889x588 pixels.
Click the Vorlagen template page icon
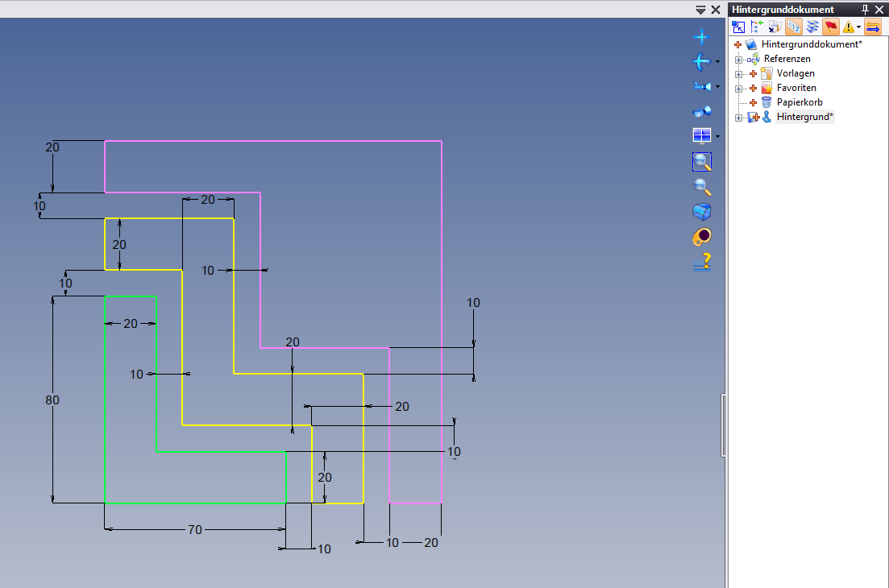click(766, 73)
